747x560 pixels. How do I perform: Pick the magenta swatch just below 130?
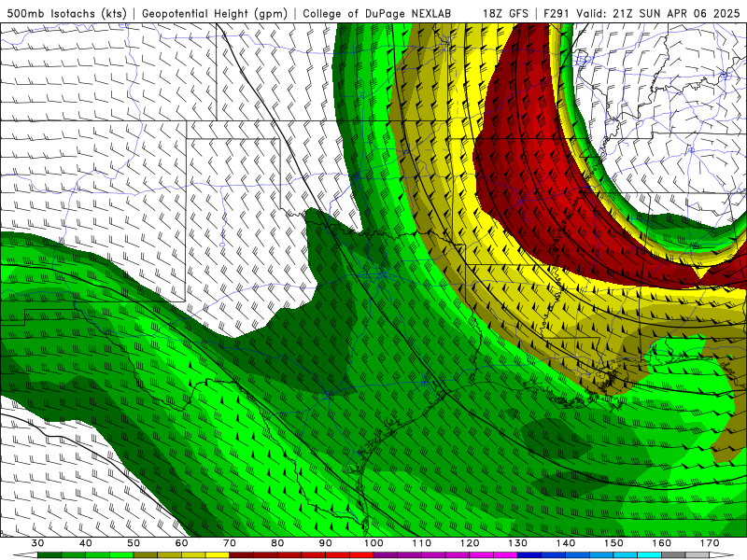505,555
